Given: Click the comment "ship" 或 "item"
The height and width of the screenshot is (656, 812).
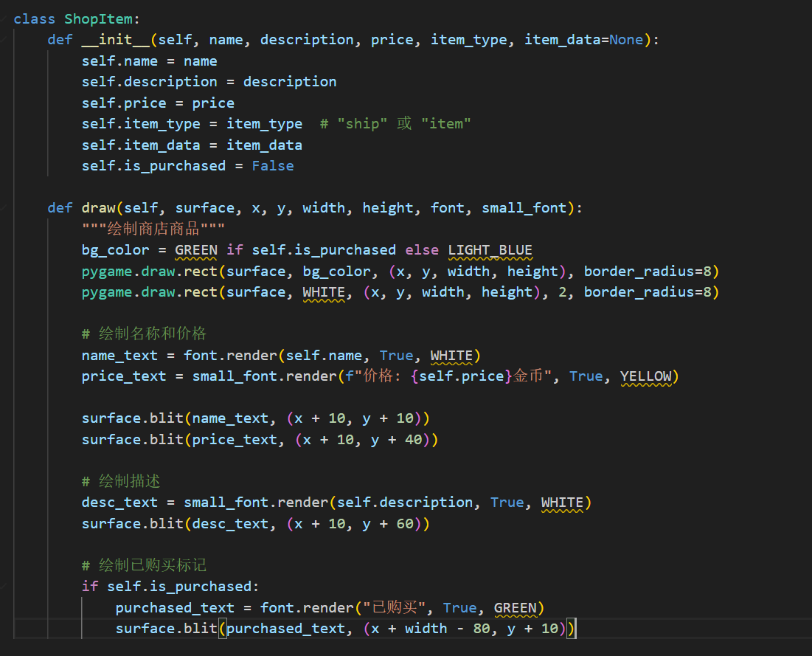Looking at the screenshot, I should click(x=395, y=124).
